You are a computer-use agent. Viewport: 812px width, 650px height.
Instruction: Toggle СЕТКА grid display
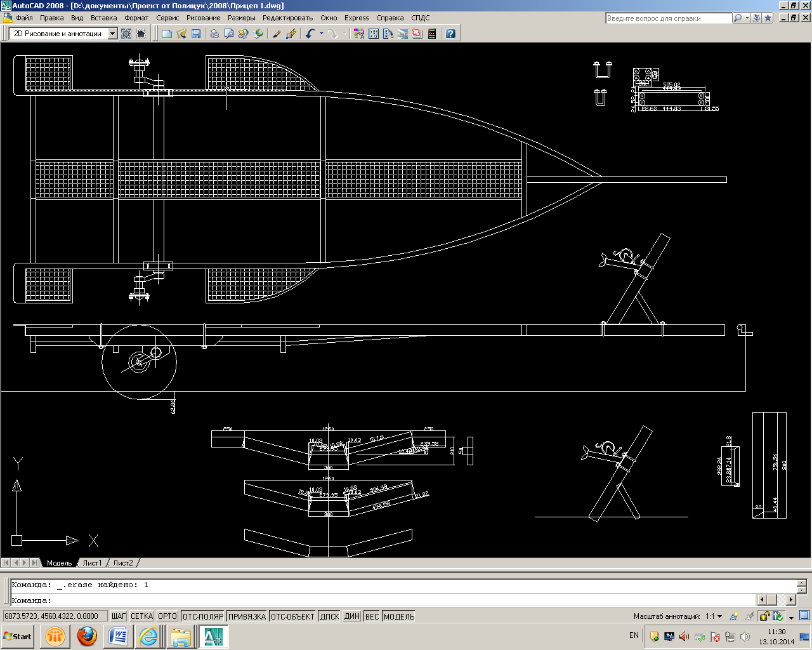pos(141,616)
